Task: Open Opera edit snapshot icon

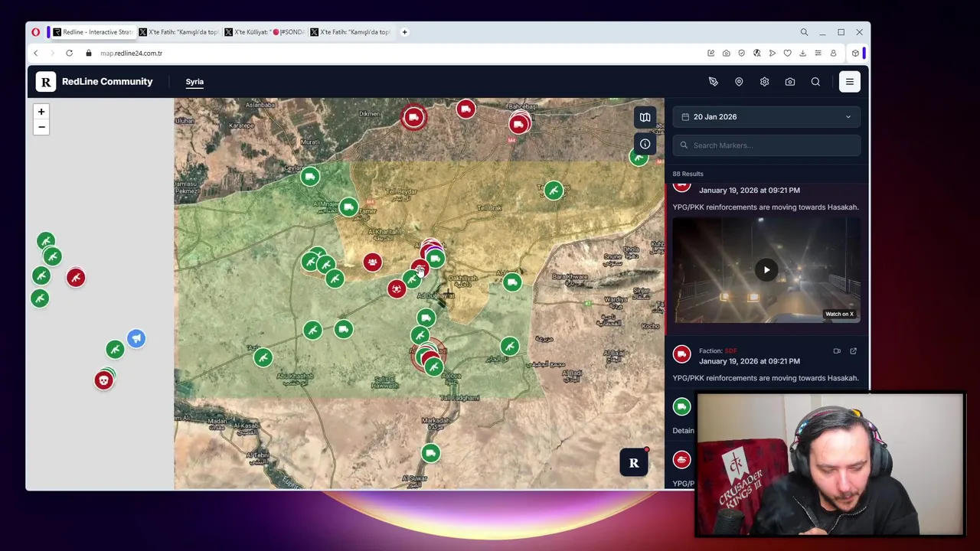Action: 710,54
